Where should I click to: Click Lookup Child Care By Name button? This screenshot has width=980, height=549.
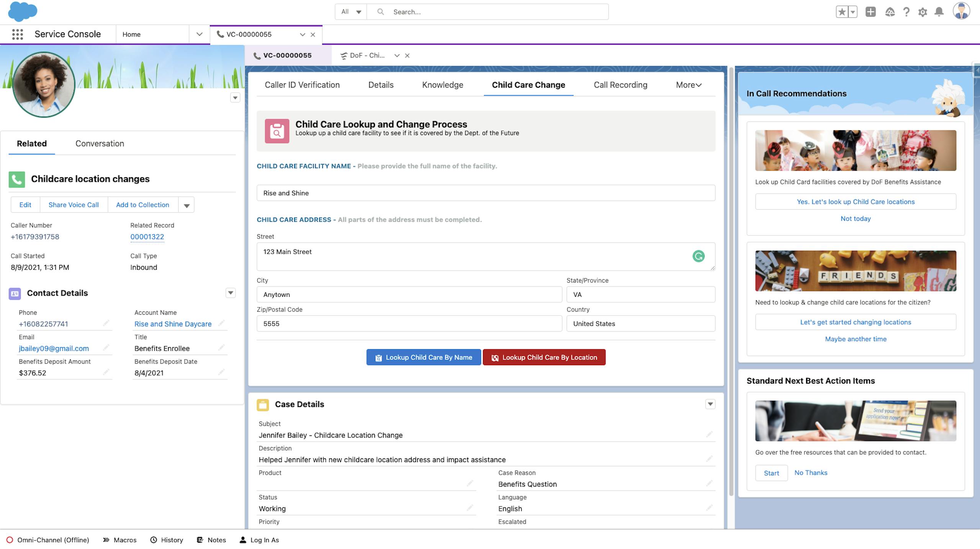(423, 357)
